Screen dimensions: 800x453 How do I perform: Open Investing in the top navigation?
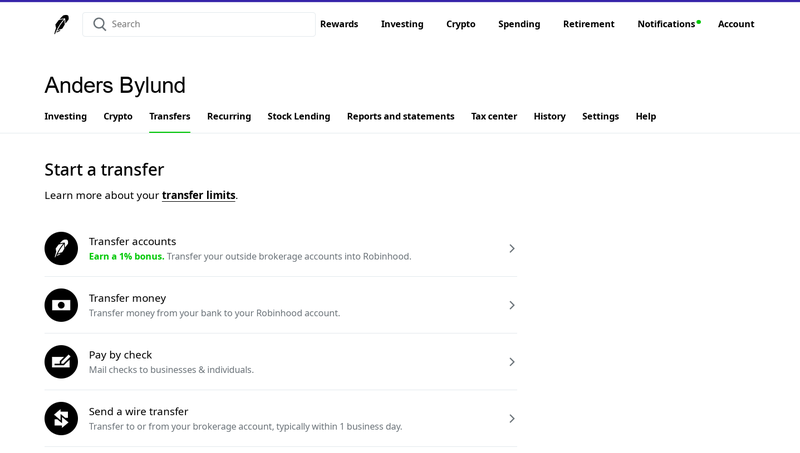point(402,24)
